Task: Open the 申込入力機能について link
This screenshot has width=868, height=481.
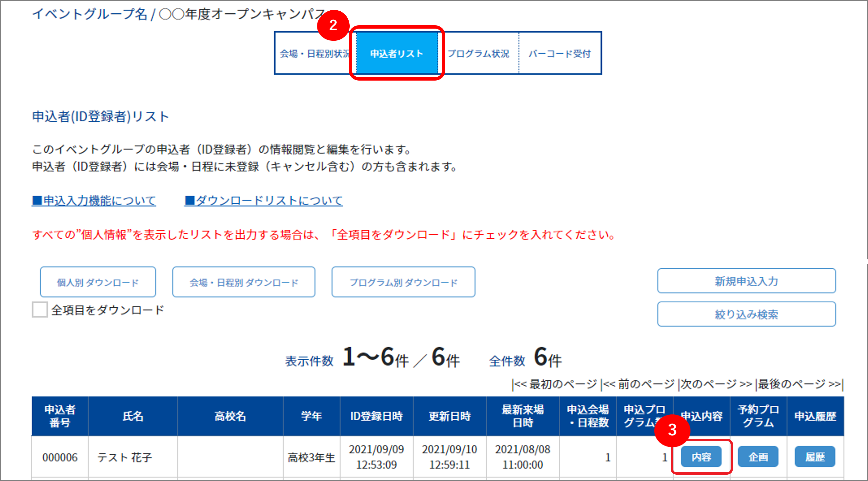Action: (94, 200)
